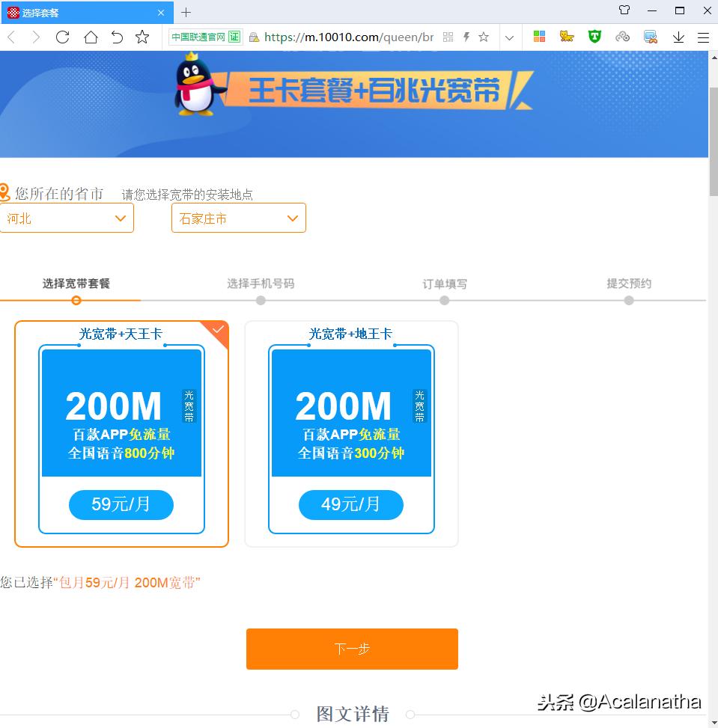Viewport: 718px width, 728px height.
Task: Open the downloads arrow icon
Action: tap(678, 37)
